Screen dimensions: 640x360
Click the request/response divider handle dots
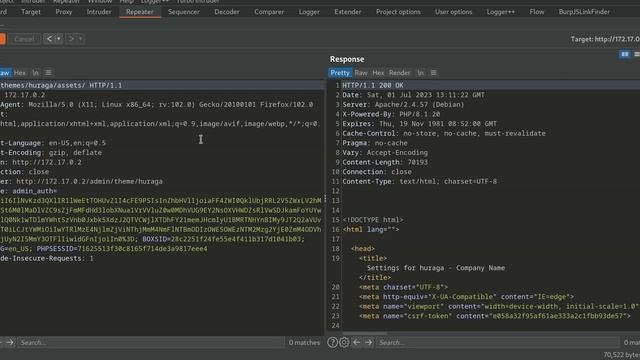click(x=325, y=199)
